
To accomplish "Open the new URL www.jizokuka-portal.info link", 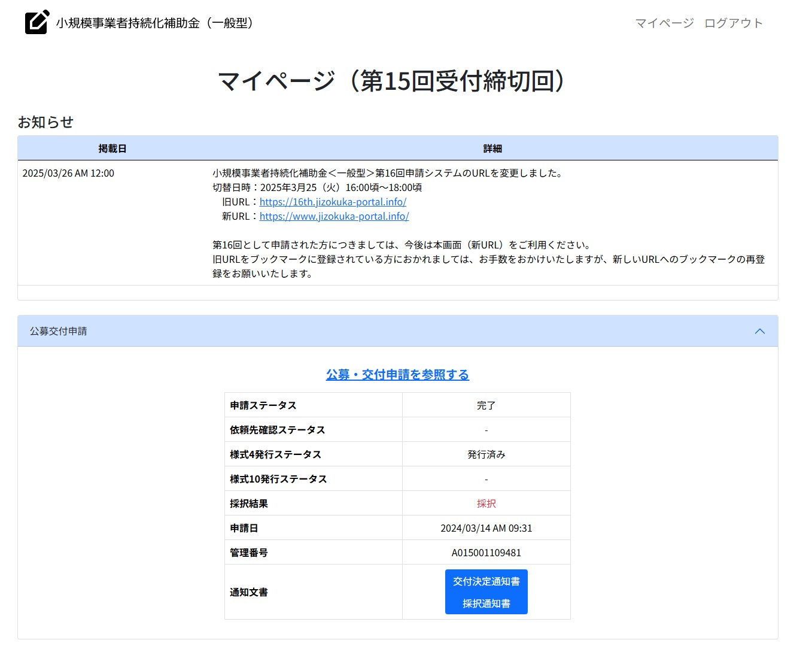I will [334, 216].
